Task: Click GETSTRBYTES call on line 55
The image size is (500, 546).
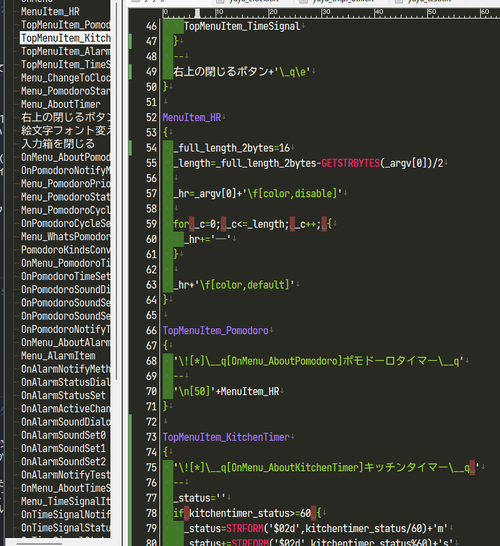Action: 350,163
